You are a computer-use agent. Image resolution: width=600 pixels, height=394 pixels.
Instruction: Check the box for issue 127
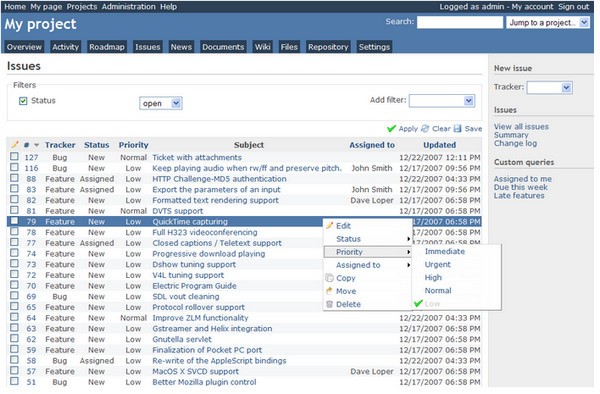[14, 156]
